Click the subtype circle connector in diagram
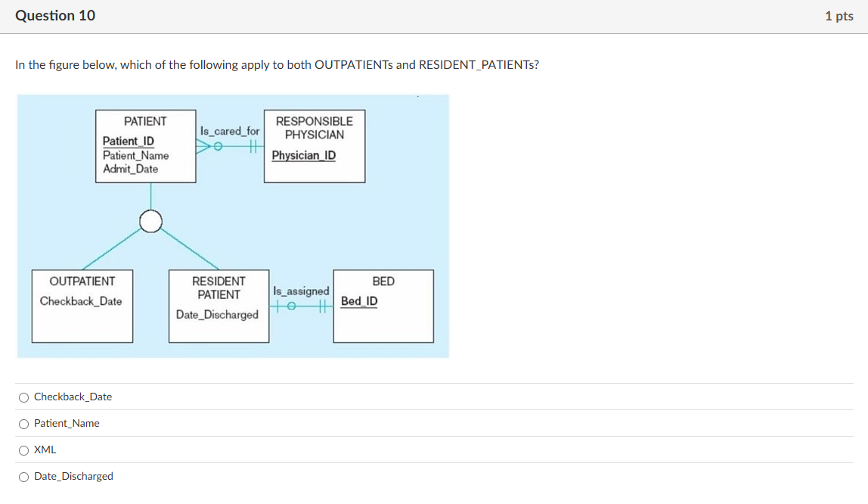Screen dimensions: 868x504 pyautogui.click(x=150, y=221)
